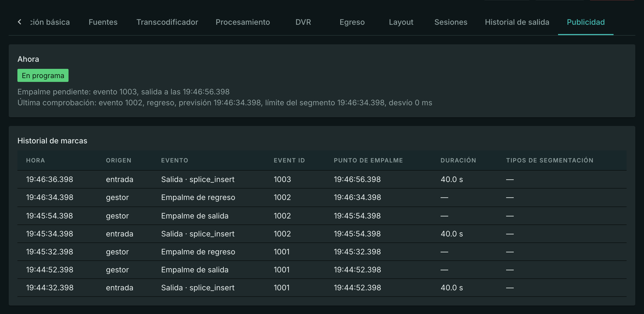
Task: Click Empalme de regreso for event 1002
Action: coord(198,197)
